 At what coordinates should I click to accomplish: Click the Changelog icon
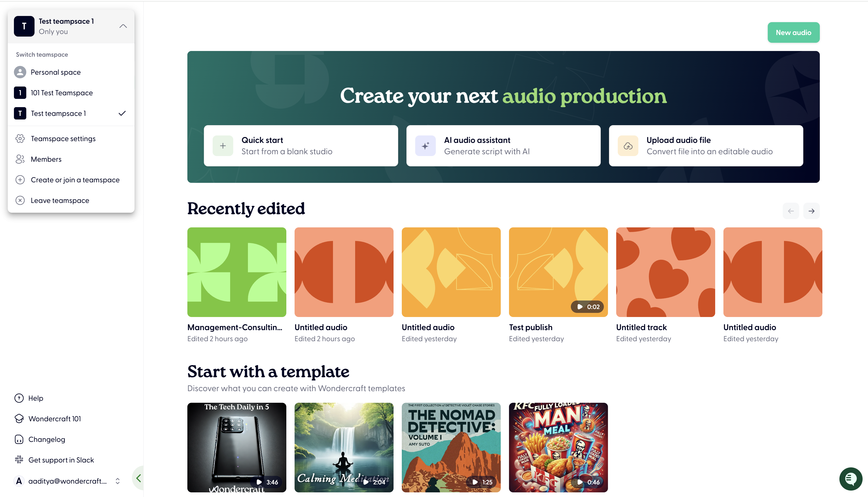pos(19,439)
